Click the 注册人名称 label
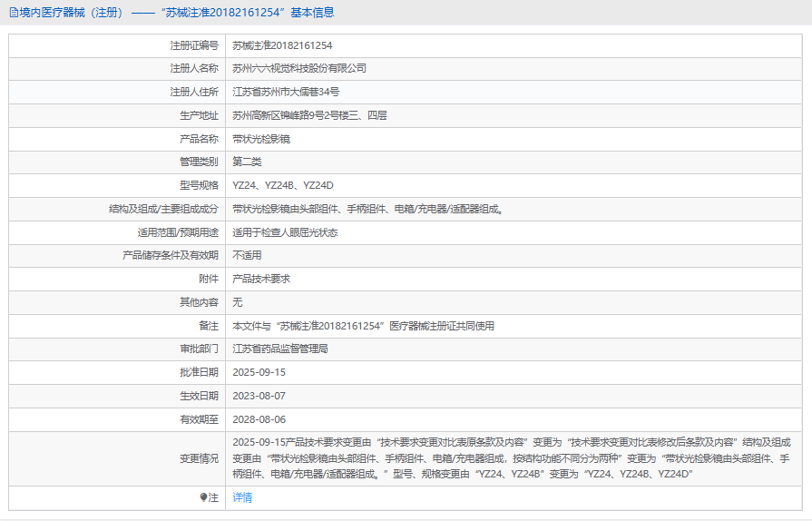Image resolution: width=812 pixels, height=521 pixels. (194, 68)
